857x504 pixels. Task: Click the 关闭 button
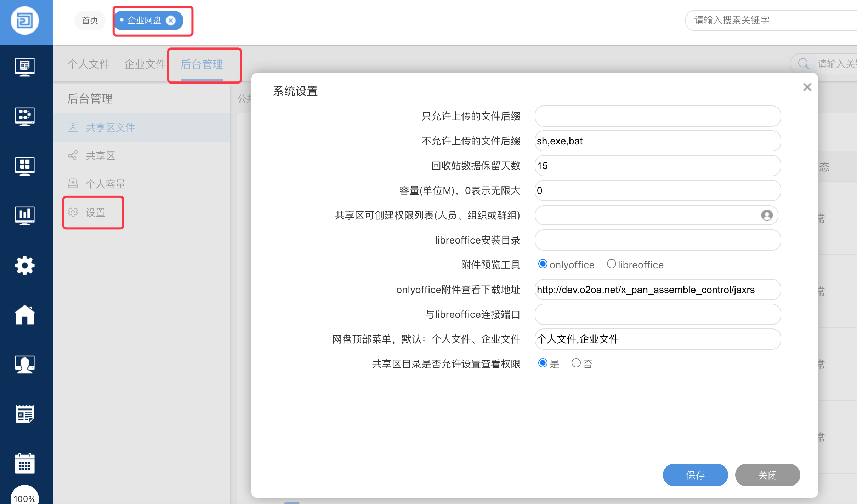[767, 475]
